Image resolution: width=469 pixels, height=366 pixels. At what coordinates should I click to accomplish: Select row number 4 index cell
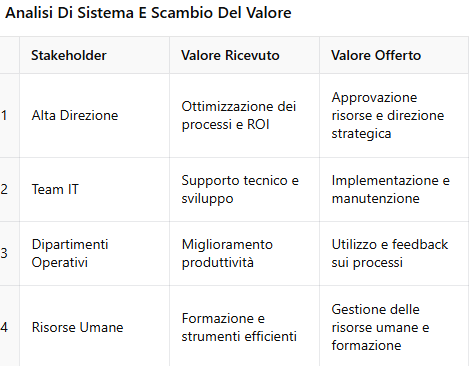[x=9, y=326]
